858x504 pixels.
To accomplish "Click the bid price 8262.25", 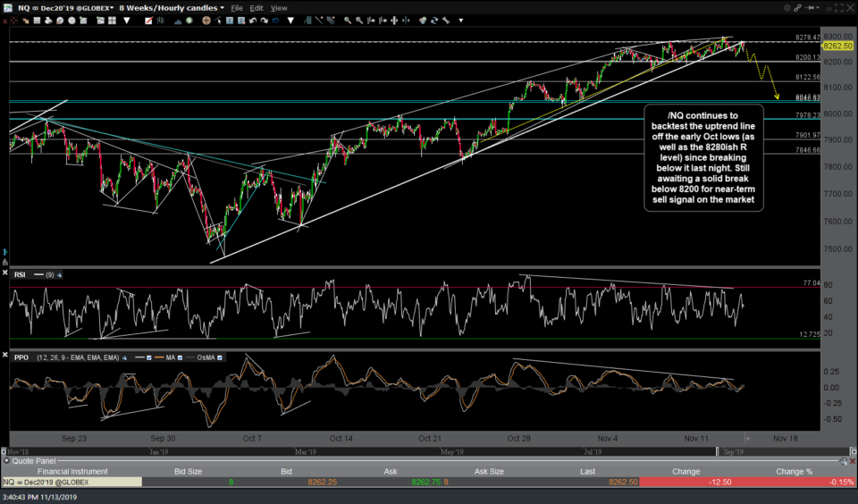I will point(322,483).
